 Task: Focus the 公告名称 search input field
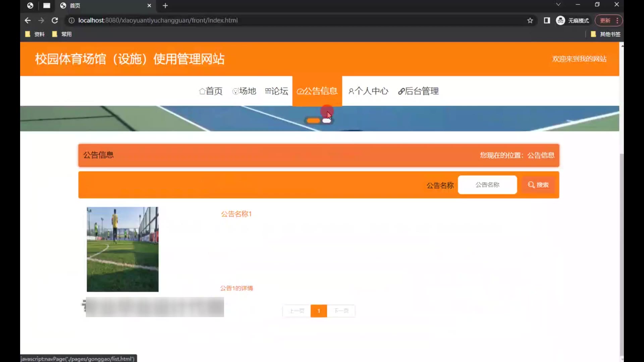[x=487, y=185]
